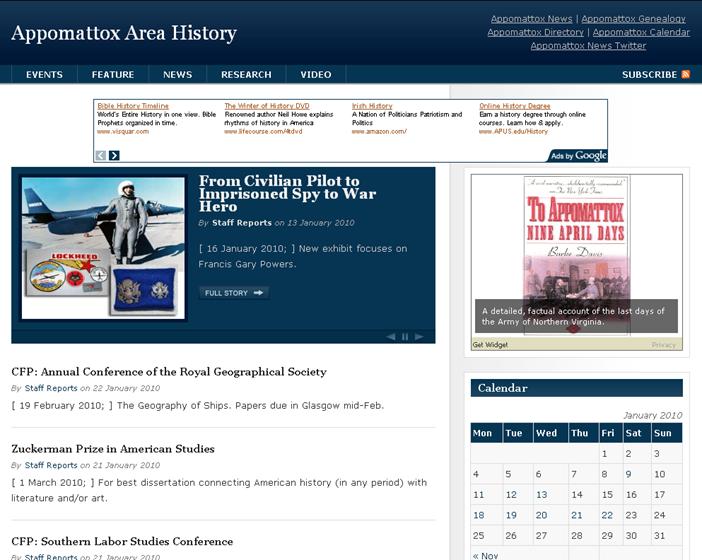Click the Ads by Google label
Viewport: 702px width, 560px height.
(578, 156)
